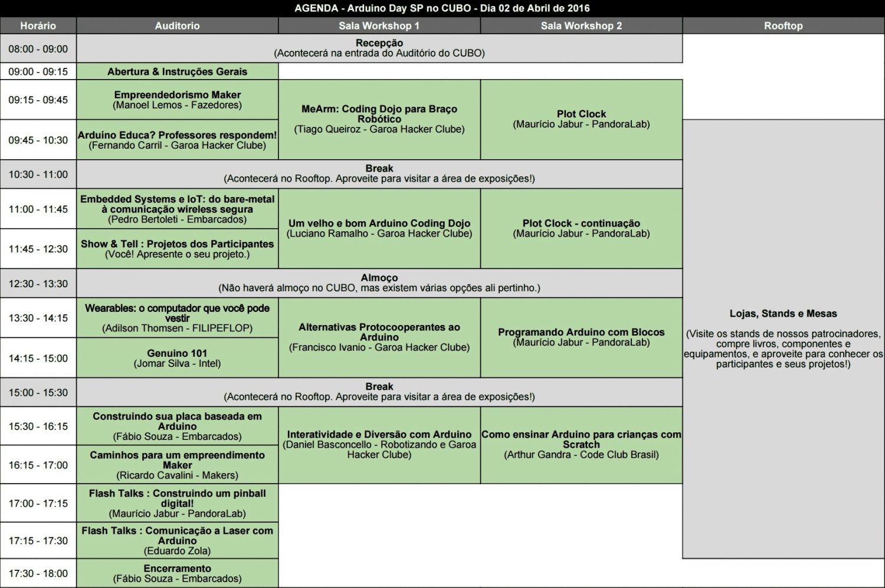The image size is (885, 588).
Task: Click the Horário column header
Action: click(38, 26)
